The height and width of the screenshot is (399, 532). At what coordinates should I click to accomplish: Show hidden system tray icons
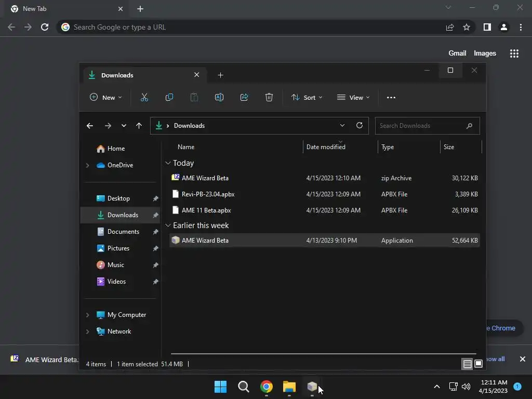click(437, 387)
